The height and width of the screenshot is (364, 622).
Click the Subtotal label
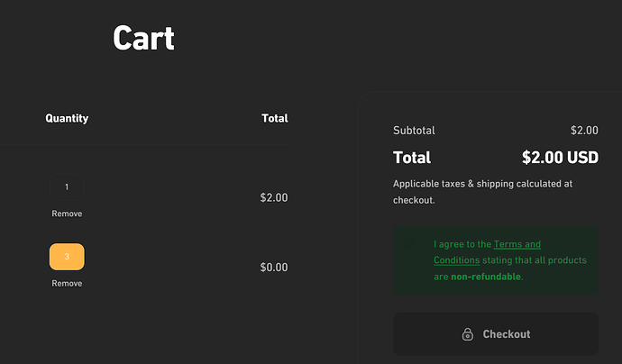click(x=414, y=131)
